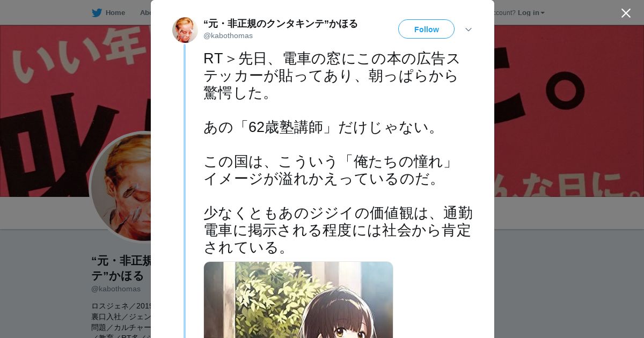644x338 pixels.
Task: Click the 62歳塾講師 paragraph in the tweet
Action: (322, 127)
